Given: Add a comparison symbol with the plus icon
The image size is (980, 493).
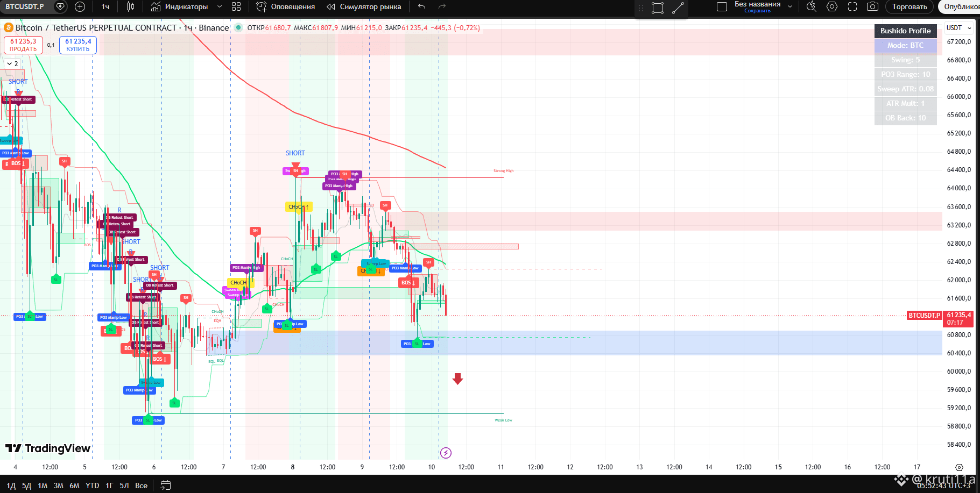Looking at the screenshot, I should coord(80,6).
